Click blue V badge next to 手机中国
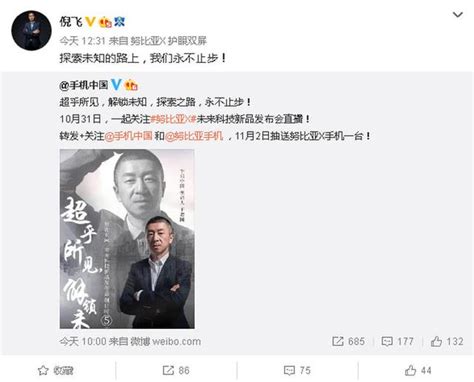 (116, 85)
